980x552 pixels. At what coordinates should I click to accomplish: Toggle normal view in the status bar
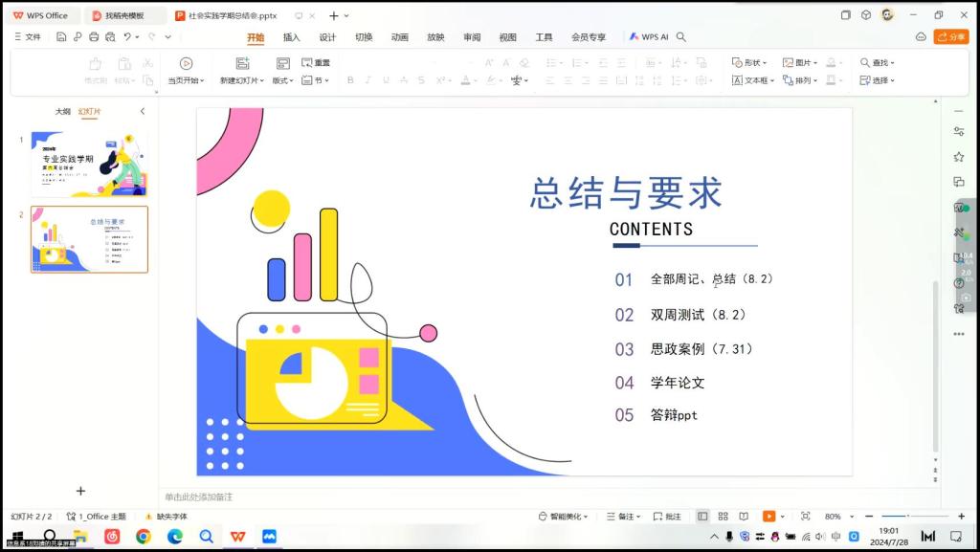tap(702, 517)
